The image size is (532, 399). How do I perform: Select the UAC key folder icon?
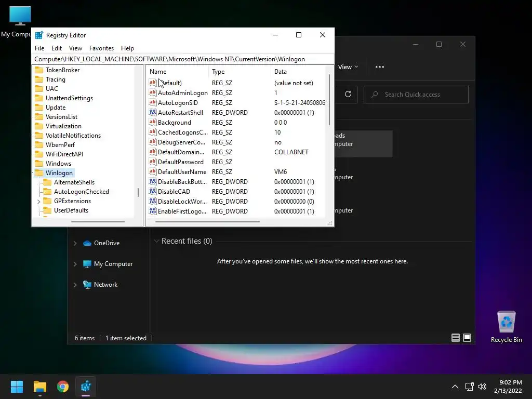[39, 88]
